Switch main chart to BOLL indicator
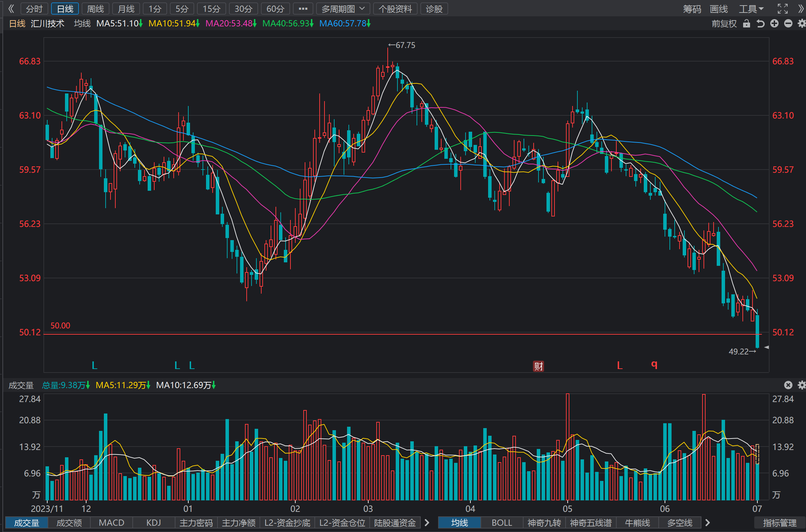Image resolution: width=806 pixels, height=532 pixels. [x=502, y=523]
